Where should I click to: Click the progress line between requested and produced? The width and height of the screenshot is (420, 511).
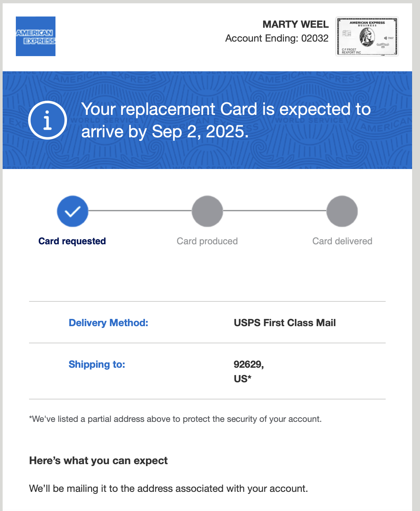coord(140,211)
